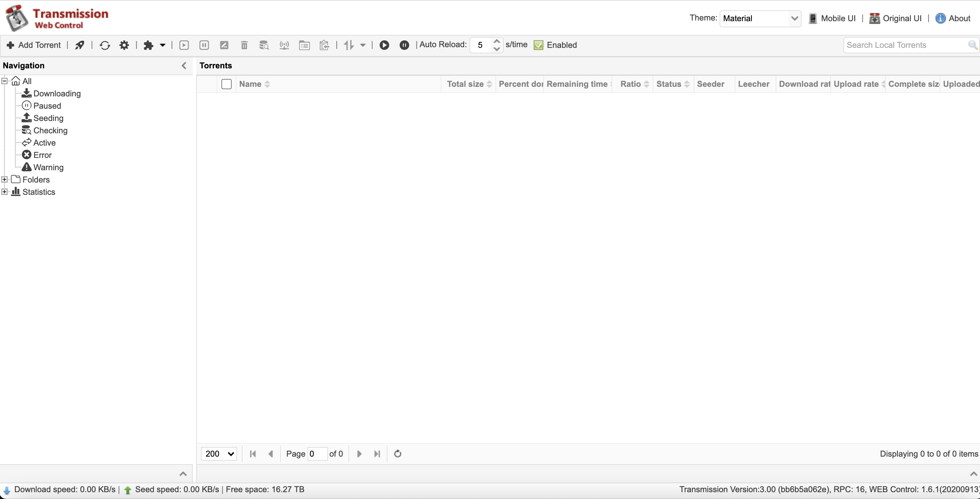Image resolution: width=980 pixels, height=499 pixels.
Task: Disable the Auto Reload Enabled checkbox
Action: pos(538,45)
